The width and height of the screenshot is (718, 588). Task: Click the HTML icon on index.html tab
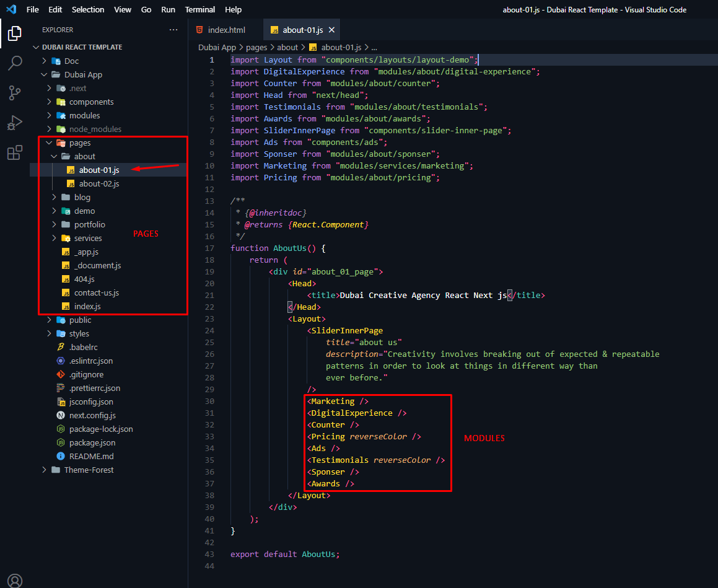coord(199,30)
